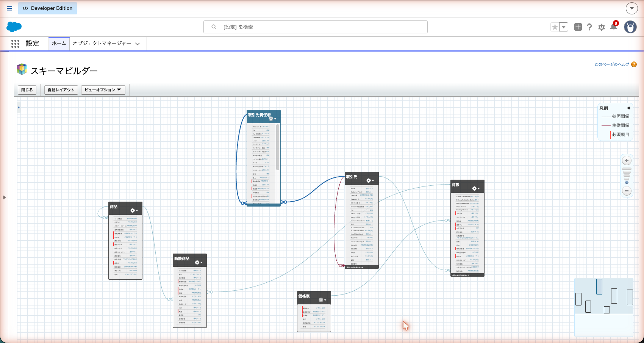Open the ビューオプション dropdown
This screenshot has height=343, width=644.
(103, 90)
